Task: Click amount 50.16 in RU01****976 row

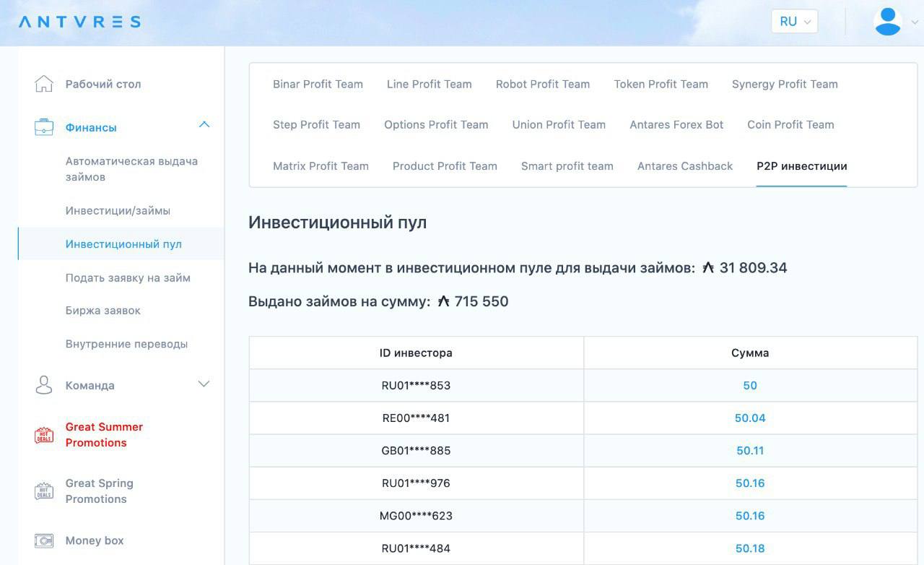Action: [750, 483]
